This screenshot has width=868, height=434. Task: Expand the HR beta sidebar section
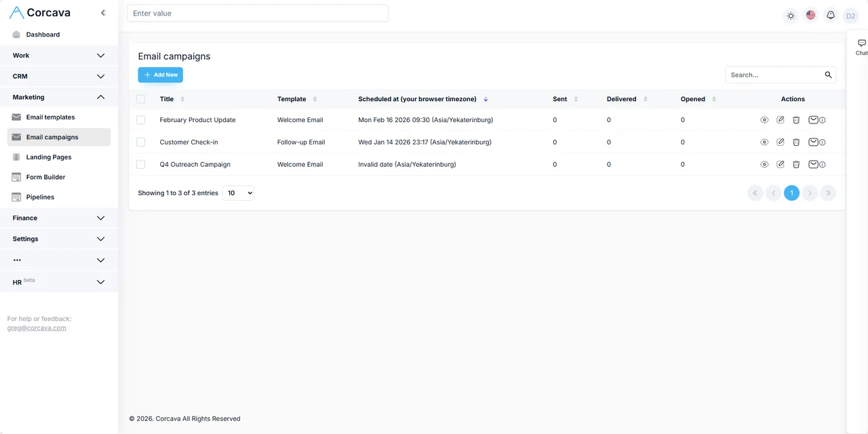click(x=59, y=282)
